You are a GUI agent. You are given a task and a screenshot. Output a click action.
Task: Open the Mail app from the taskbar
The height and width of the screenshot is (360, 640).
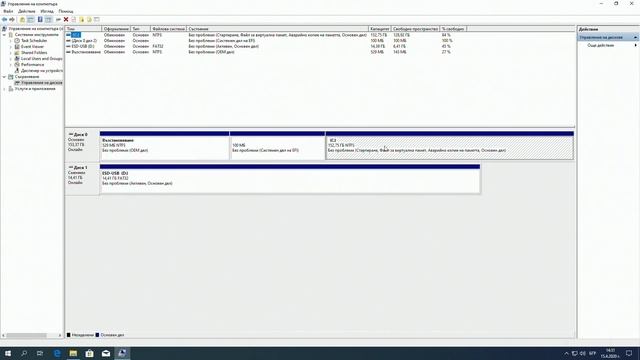pyautogui.click(x=106, y=353)
